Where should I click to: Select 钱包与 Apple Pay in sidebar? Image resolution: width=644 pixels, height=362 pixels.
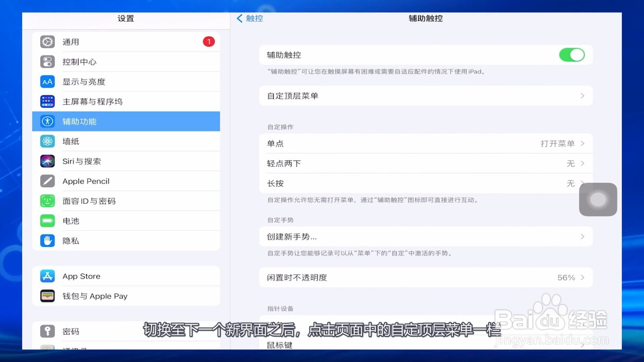pyautogui.click(x=95, y=296)
